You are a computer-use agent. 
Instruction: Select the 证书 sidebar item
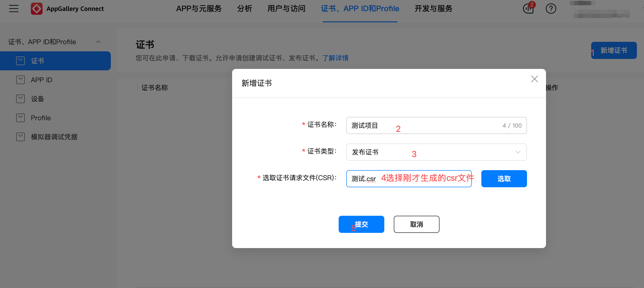(55, 61)
